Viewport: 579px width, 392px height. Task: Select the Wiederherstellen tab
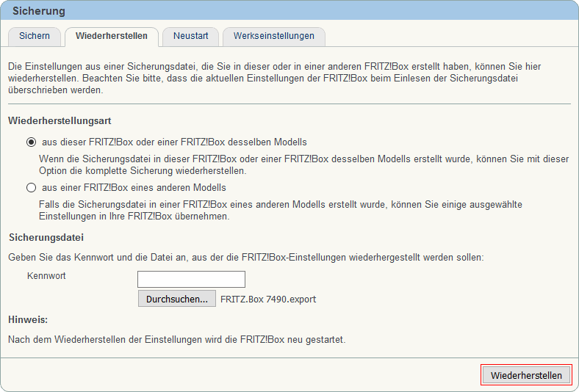(x=112, y=36)
